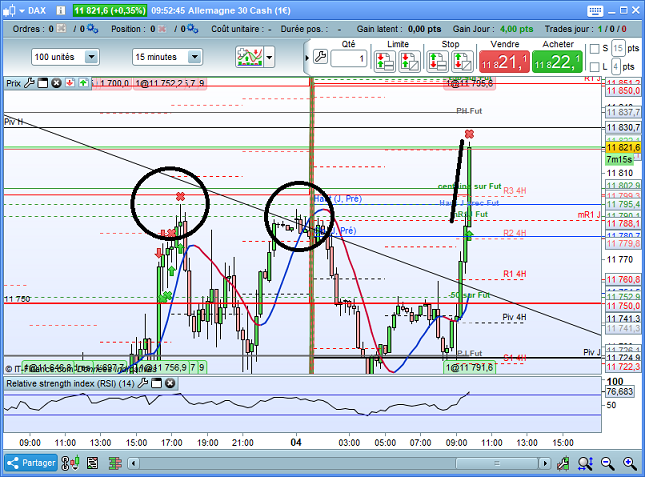Image resolution: width=645 pixels, height=477 pixels.
Task: Close position red X next to Position
Action: click(x=162, y=29)
